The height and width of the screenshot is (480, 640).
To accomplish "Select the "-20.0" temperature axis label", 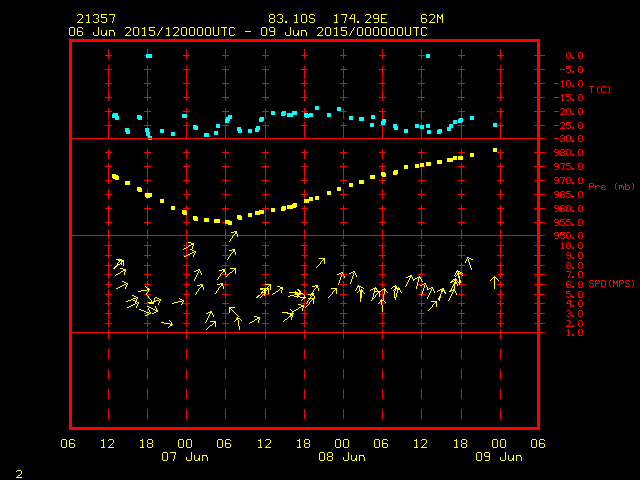I will click(x=569, y=111).
